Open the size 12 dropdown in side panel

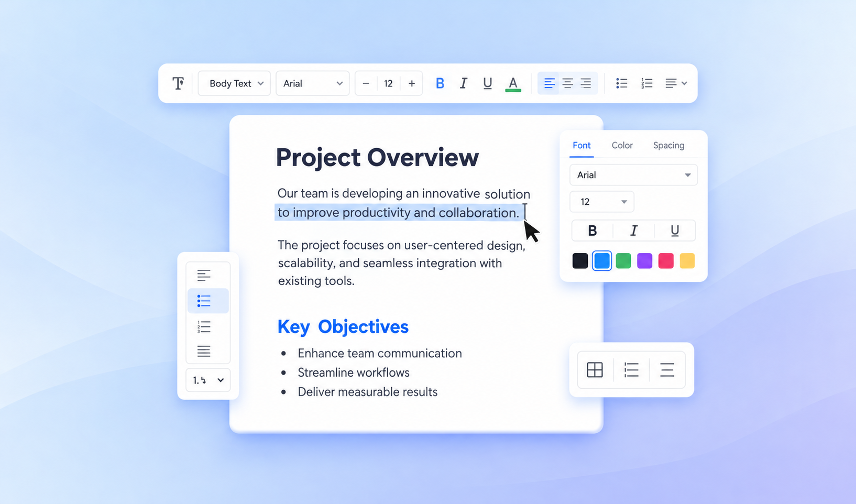tap(601, 202)
